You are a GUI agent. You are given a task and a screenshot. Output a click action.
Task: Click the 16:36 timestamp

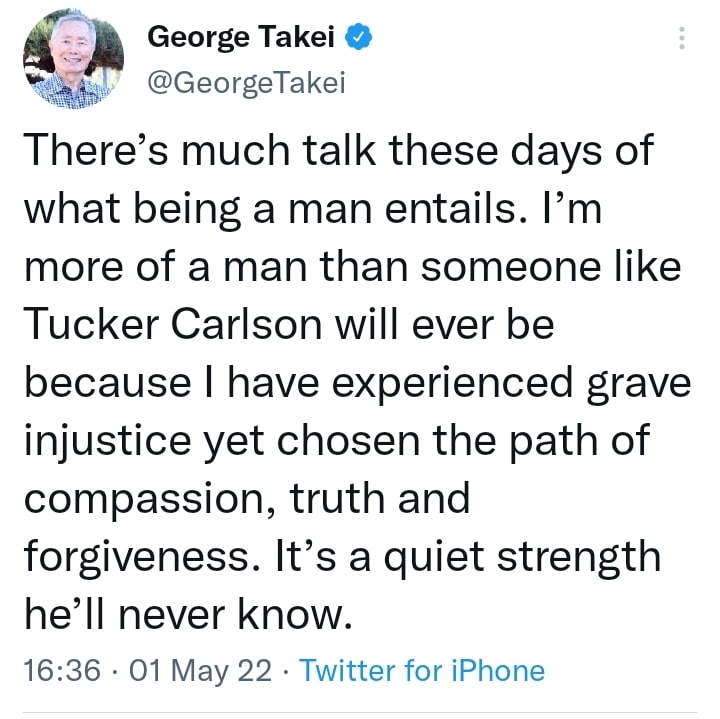pos(60,670)
